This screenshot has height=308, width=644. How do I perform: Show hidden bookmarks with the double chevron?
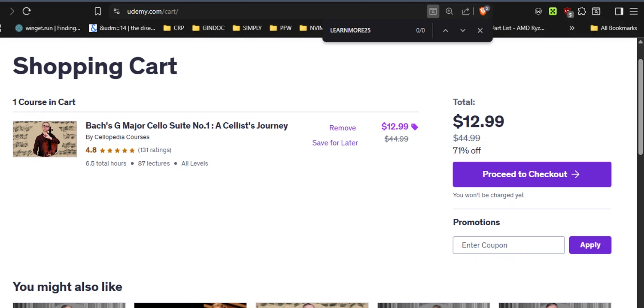pos(572,28)
